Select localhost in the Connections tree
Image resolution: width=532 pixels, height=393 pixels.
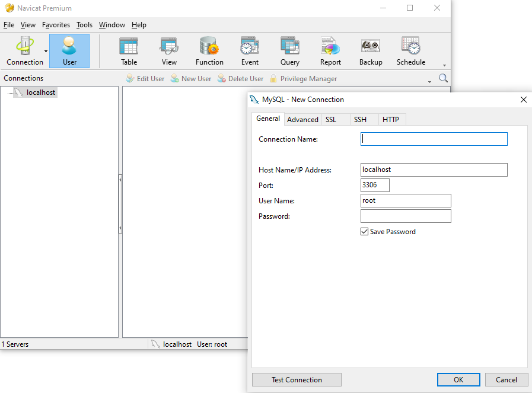tap(35, 92)
